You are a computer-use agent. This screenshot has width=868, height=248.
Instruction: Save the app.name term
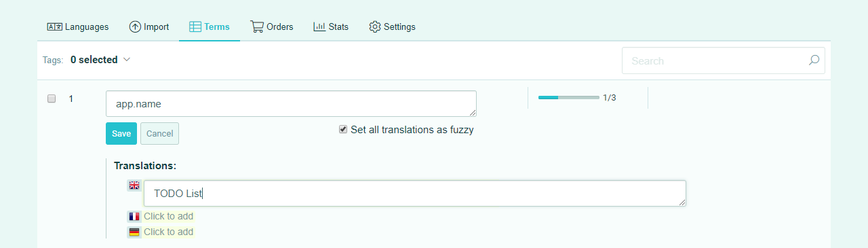[x=121, y=134]
